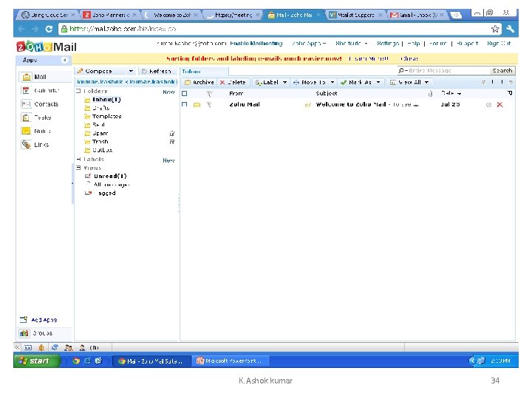
Task: Sort messages by the Date column
Action: click(450, 93)
